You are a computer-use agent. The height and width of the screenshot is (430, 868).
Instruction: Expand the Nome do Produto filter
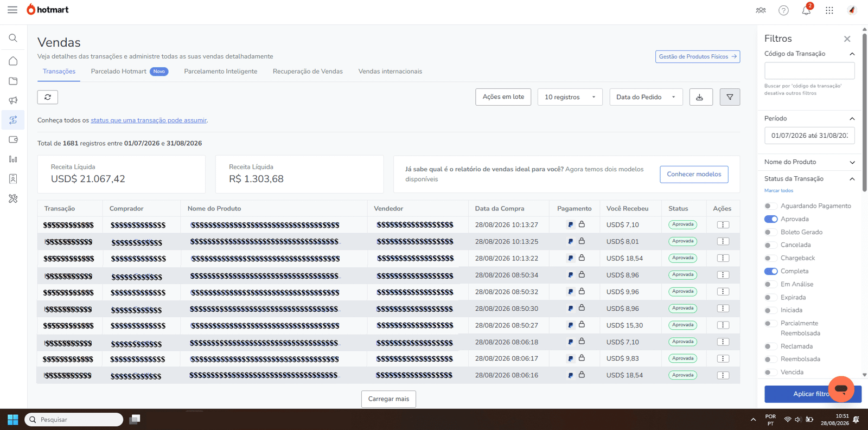(x=852, y=162)
